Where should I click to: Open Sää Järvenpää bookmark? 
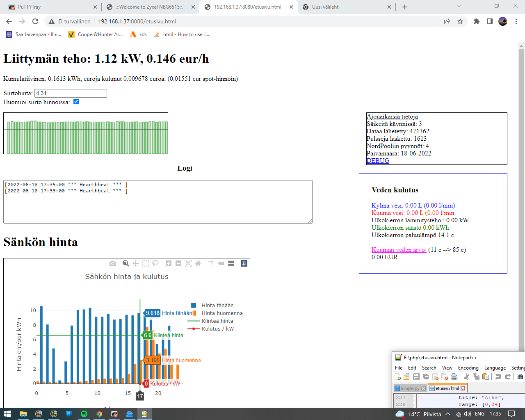pos(34,34)
